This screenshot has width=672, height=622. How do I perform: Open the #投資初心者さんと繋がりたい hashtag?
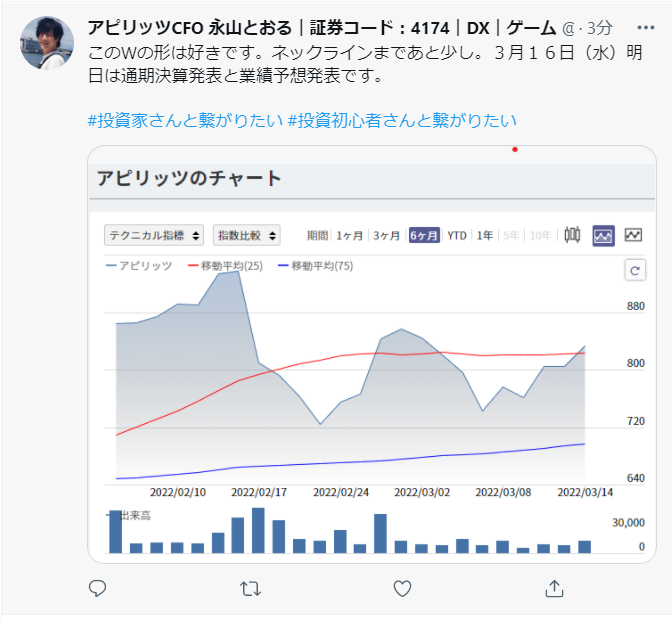(402, 120)
